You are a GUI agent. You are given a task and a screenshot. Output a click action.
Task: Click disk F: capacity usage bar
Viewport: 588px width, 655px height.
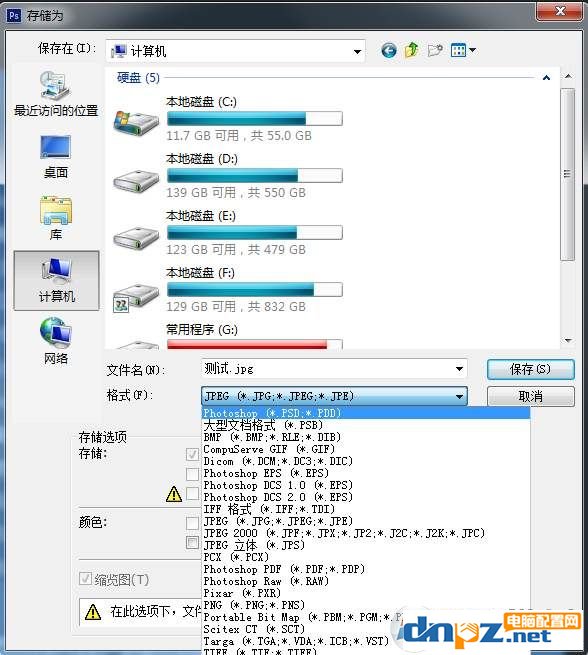(x=255, y=290)
